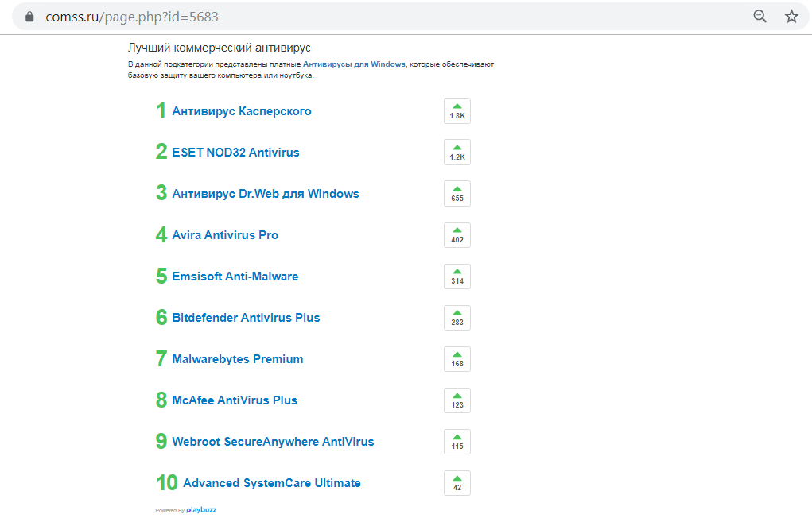Open the McAfee AntiVirus Plus link
The image size is (812, 526).
[235, 400]
